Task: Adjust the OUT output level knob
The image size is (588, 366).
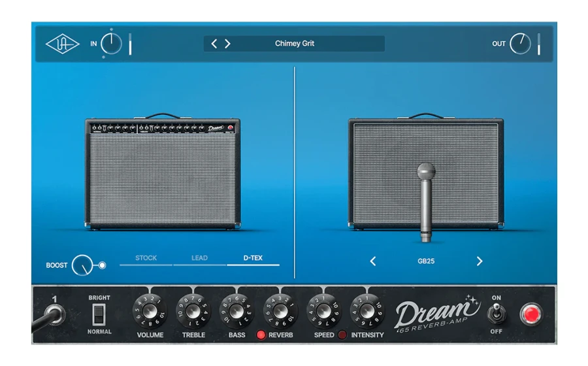Action: (520, 44)
